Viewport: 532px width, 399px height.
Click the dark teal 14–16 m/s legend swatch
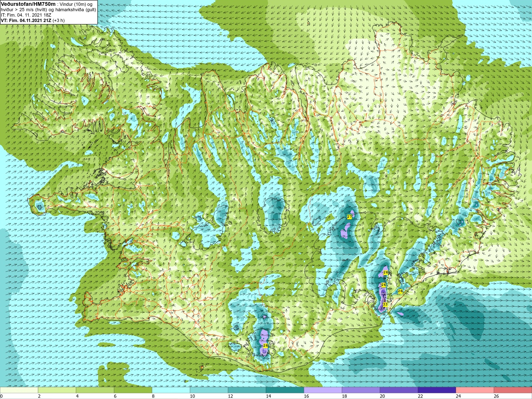[285, 390]
